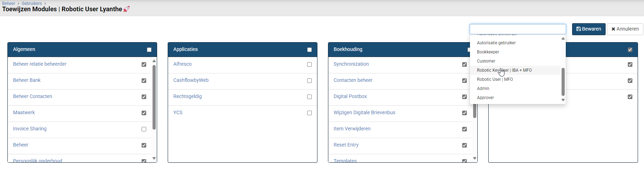This screenshot has height=169, width=644.
Task: Enable the YCS checkbox
Action: 309,113
